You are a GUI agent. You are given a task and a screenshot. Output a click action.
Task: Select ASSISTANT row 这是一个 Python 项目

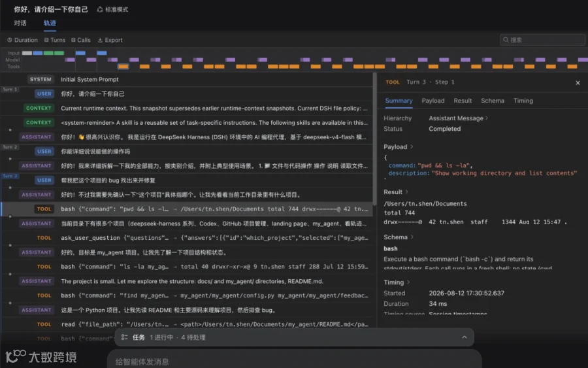187,310
